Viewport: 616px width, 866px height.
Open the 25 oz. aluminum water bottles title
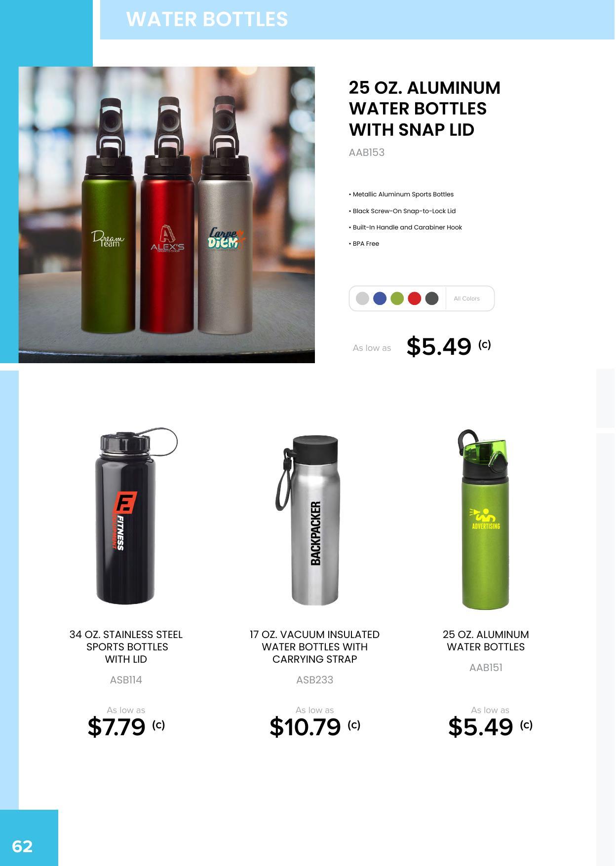pyautogui.click(x=486, y=640)
